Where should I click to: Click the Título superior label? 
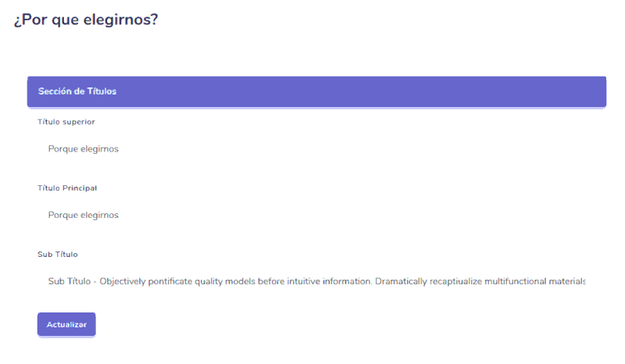click(66, 122)
